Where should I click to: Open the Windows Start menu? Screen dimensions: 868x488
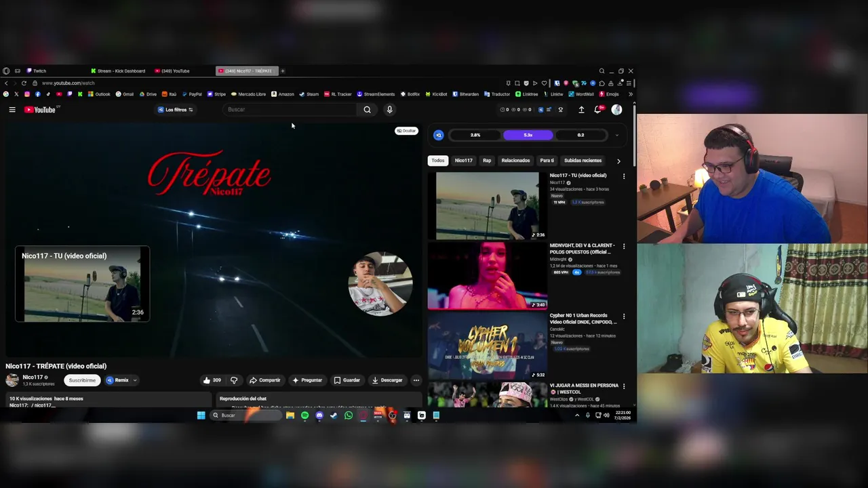201,415
